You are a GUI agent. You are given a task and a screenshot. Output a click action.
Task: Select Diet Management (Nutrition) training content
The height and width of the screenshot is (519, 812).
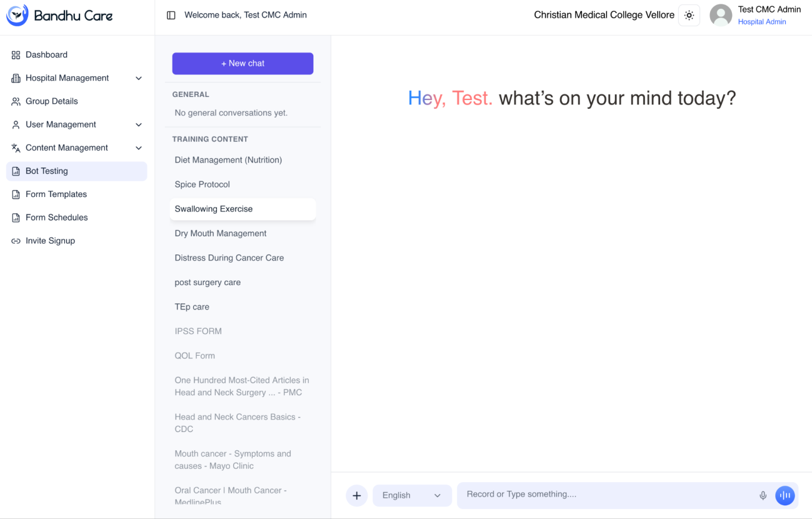(x=243, y=160)
